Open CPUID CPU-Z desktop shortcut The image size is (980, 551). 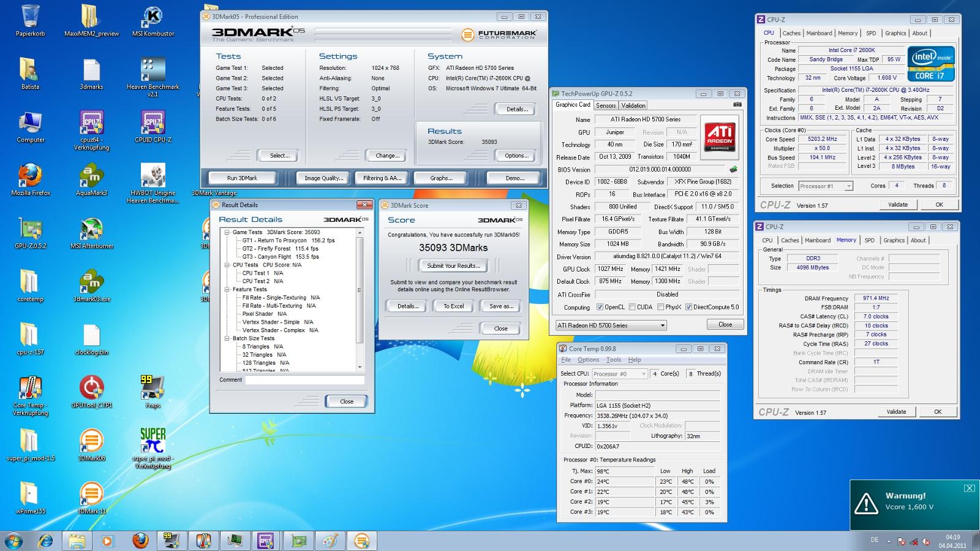(x=153, y=127)
